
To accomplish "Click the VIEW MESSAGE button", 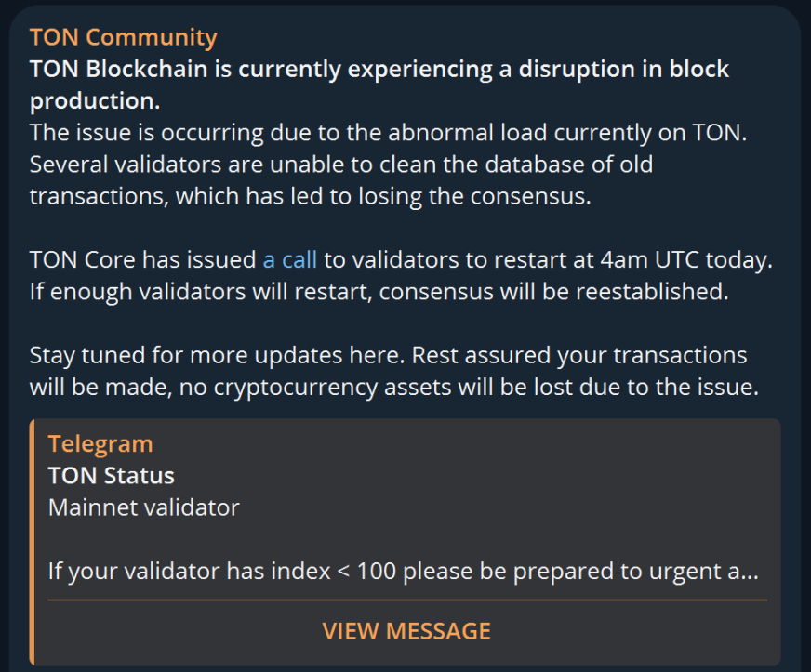I will point(406,631).
